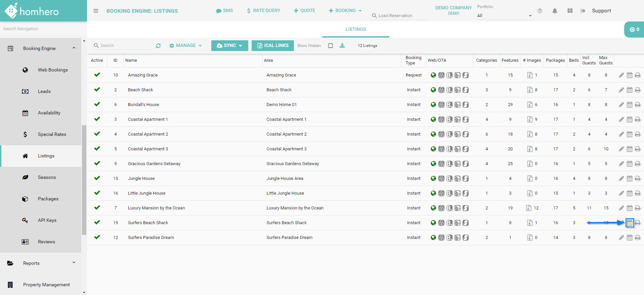Click Airbnb icon for Amazing Grace row
This screenshot has height=295, width=644.
(x=441, y=75)
